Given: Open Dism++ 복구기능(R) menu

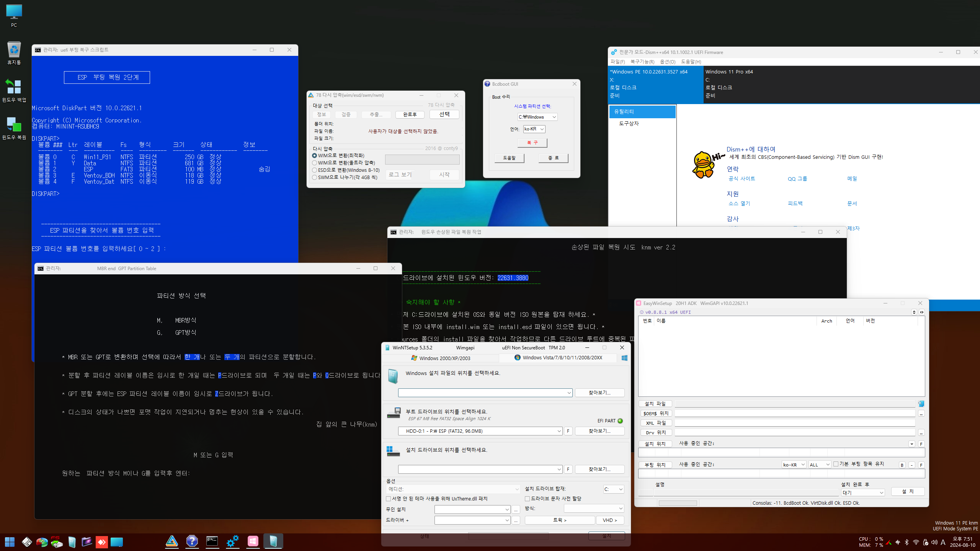Looking at the screenshot, I should pyautogui.click(x=642, y=62).
